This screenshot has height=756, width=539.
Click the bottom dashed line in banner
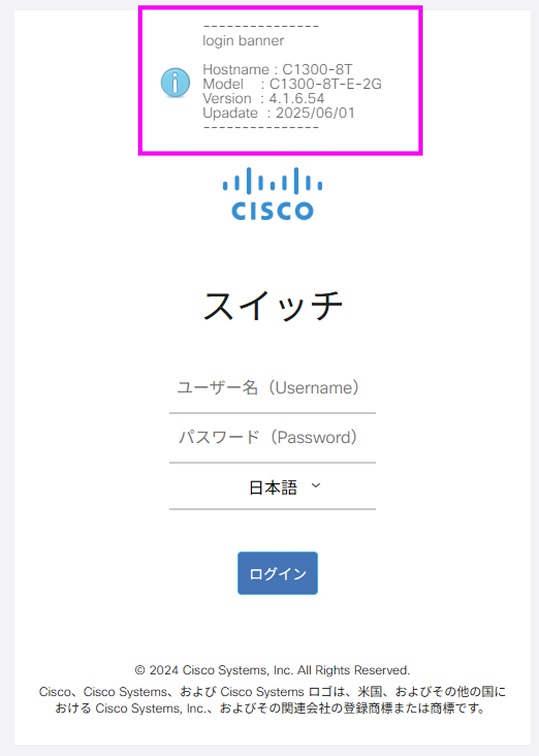[261, 128]
